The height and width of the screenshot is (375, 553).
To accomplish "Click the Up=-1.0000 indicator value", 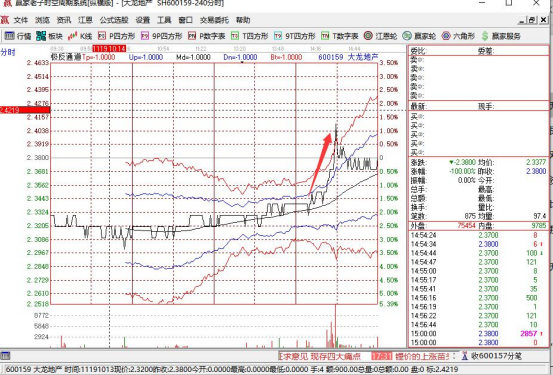I will 146,57.
